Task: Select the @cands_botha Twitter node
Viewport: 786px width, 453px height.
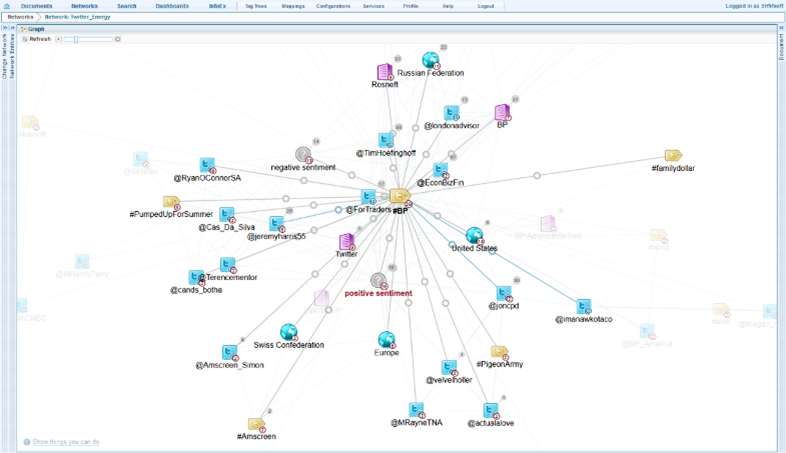Action: (196, 278)
